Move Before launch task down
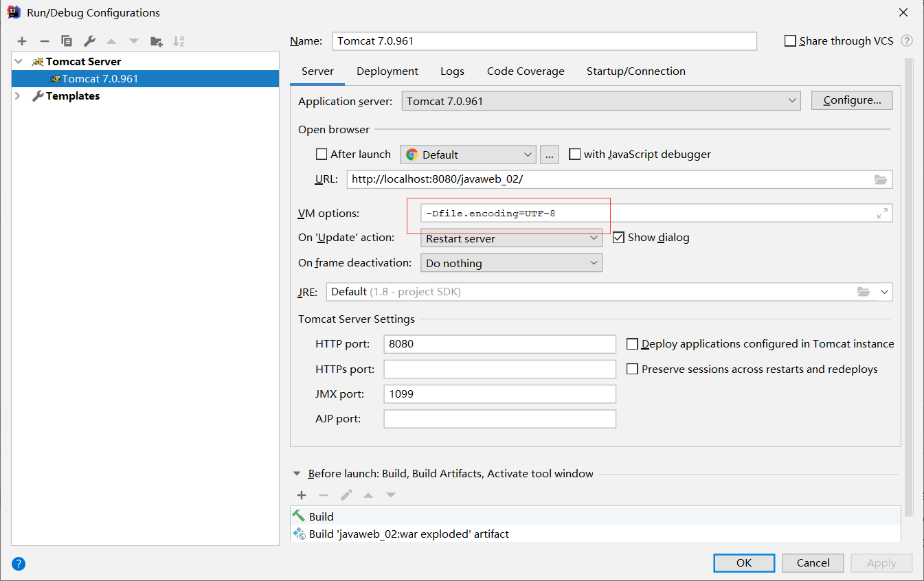 [391, 495]
